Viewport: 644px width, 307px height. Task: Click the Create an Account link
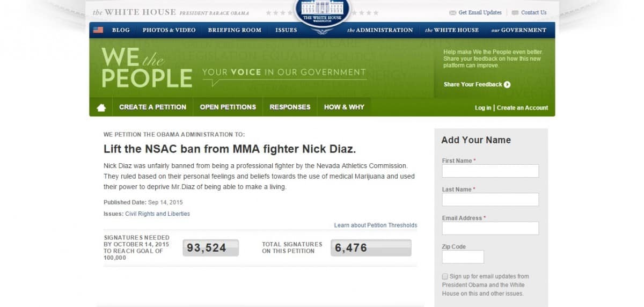click(522, 108)
